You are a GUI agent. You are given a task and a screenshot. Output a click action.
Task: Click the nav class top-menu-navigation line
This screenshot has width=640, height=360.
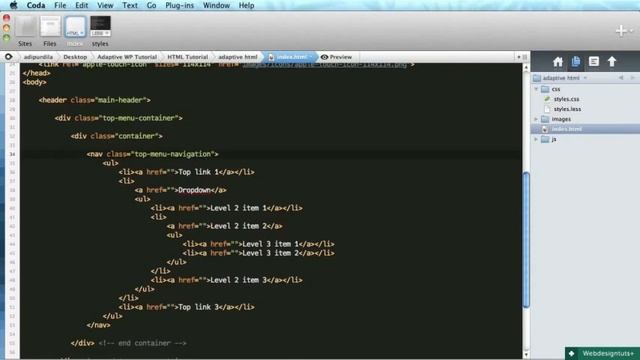pos(153,154)
